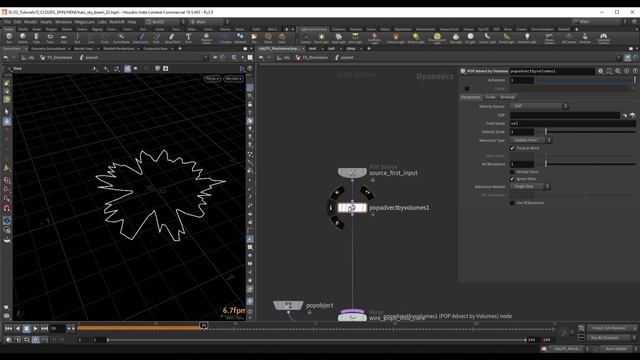Add an Area Light from the shelf
Screen dimensions: 640x360
355,38
